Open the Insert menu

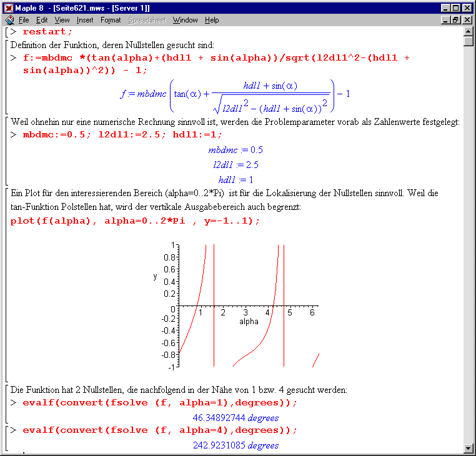point(85,20)
